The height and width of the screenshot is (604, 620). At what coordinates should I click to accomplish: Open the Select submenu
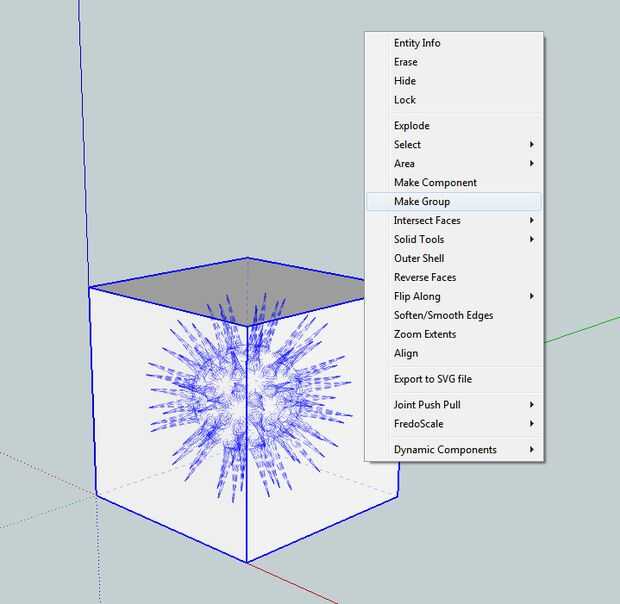[x=454, y=145]
